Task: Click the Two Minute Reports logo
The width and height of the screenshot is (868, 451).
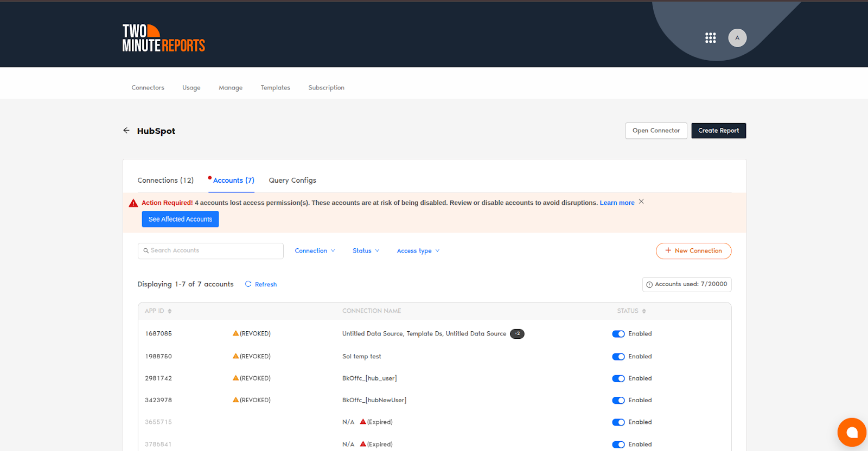Action: click(x=163, y=38)
